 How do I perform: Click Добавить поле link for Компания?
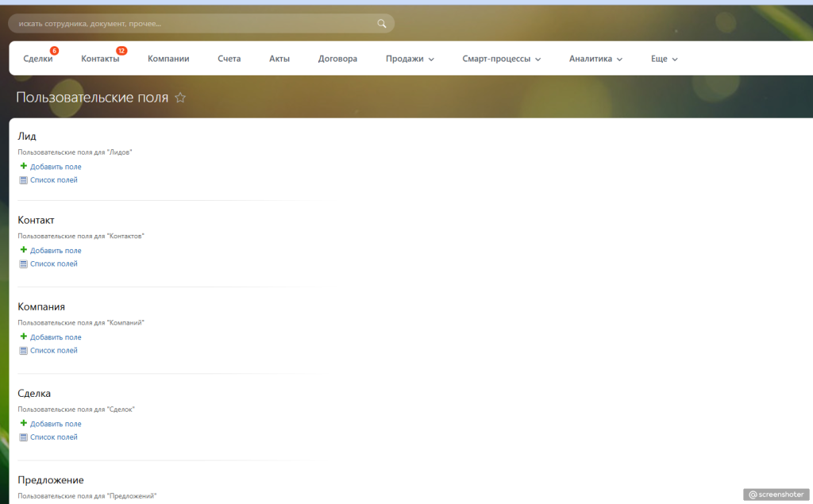tap(56, 337)
